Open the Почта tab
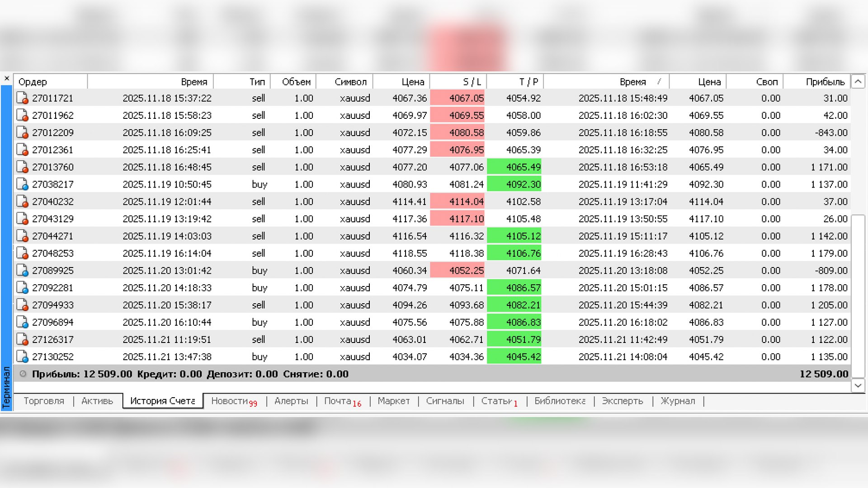The width and height of the screenshot is (868, 488). point(343,401)
